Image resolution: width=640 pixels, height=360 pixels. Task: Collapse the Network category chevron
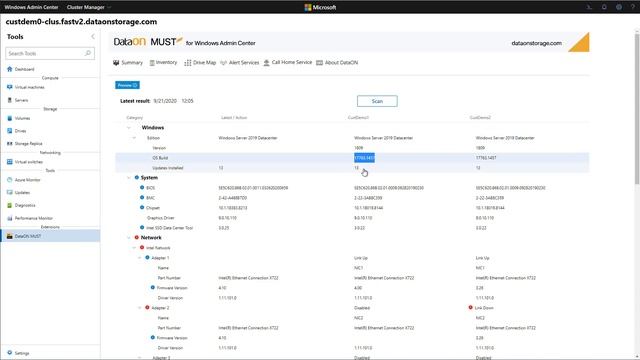tap(129, 238)
